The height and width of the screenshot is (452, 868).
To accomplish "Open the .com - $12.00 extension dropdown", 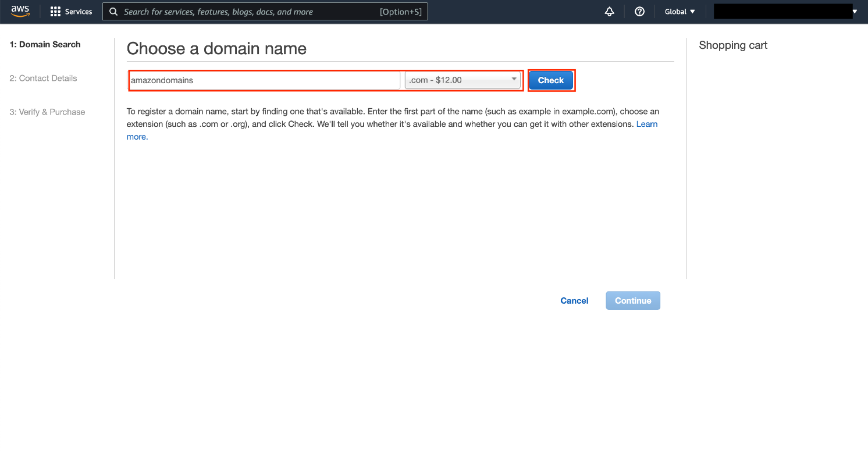I will pos(463,80).
